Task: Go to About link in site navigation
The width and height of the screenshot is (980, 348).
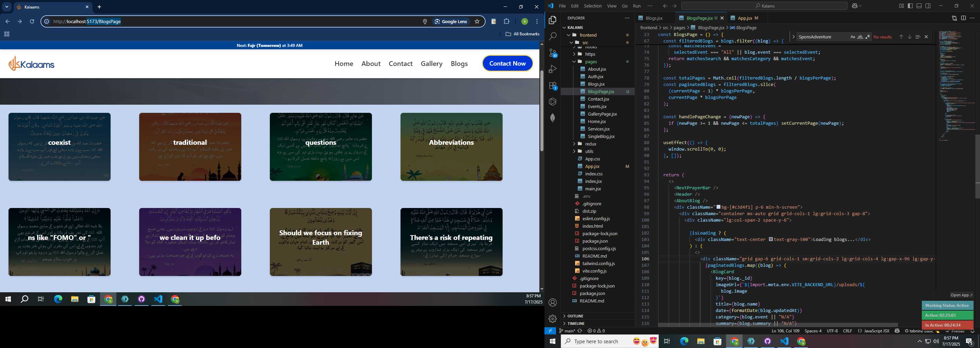Action: [371, 64]
